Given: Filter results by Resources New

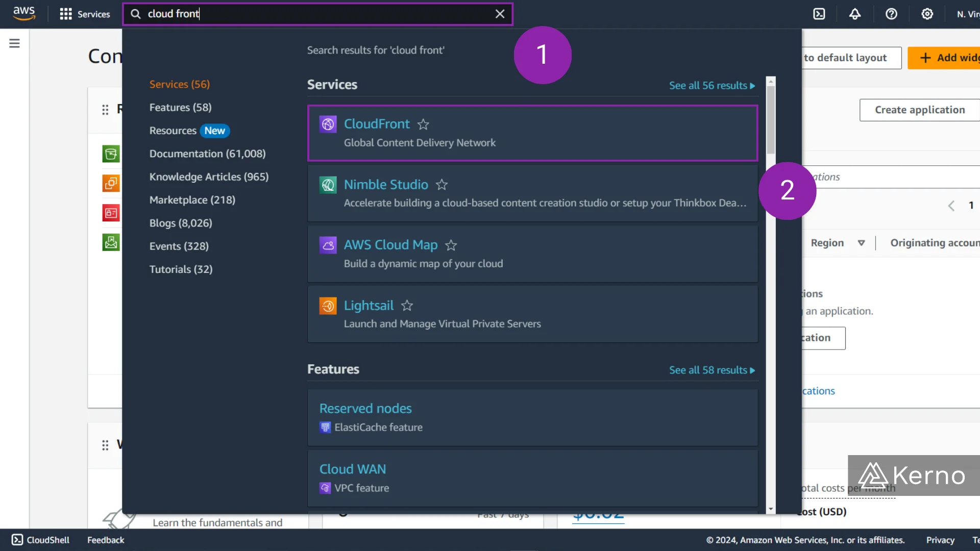Looking at the screenshot, I should point(189,131).
